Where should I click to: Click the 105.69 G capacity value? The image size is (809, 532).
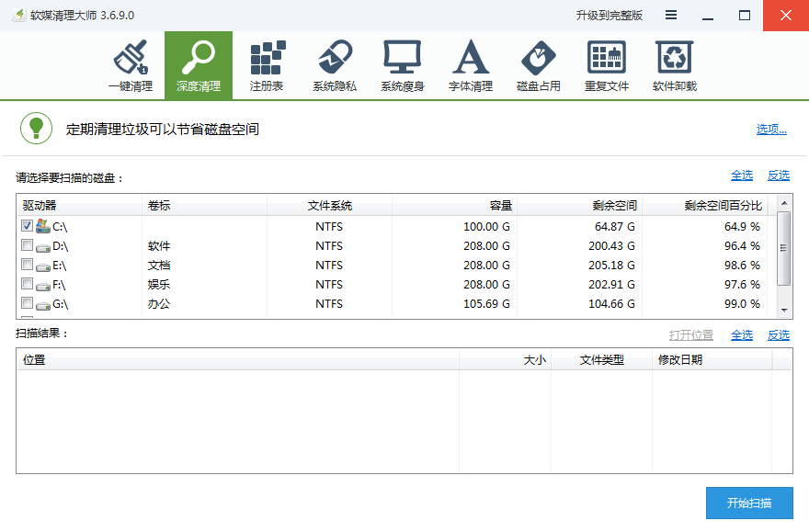coord(486,303)
